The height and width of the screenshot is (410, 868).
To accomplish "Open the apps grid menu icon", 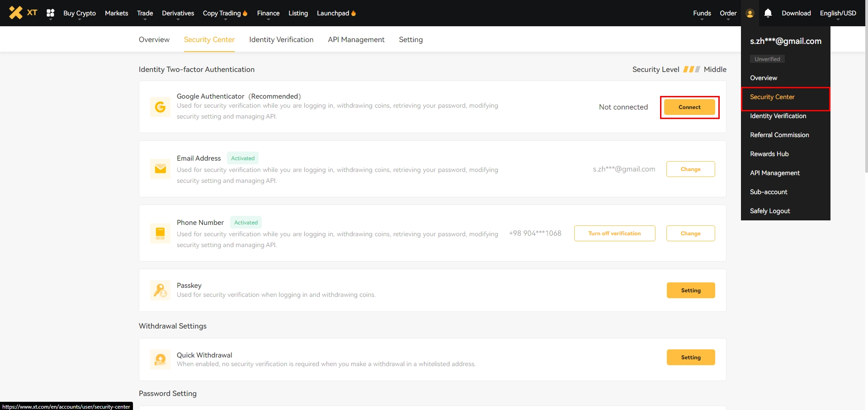I will 51,13.
